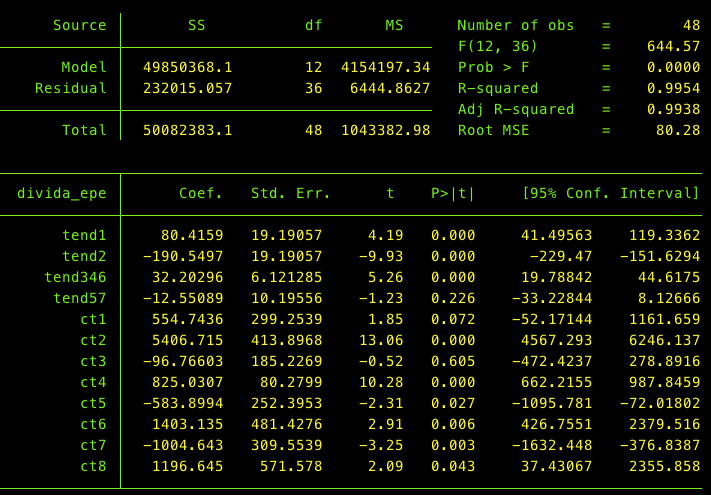Click ct2 coefficient 5406.715
This screenshot has width=711, height=495.
[187, 340]
